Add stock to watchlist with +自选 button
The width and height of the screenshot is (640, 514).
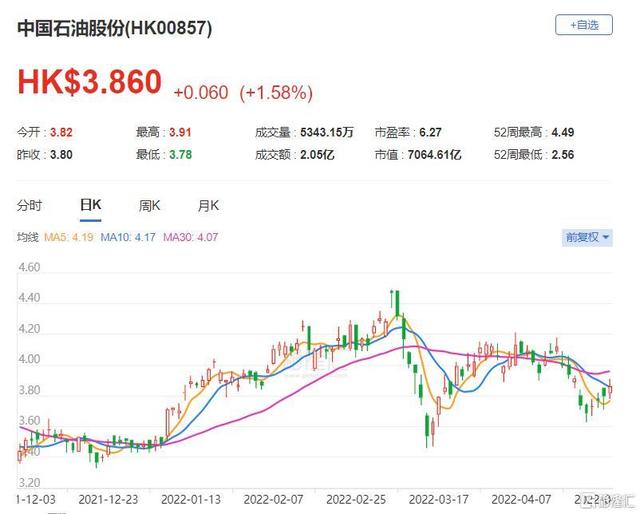click(584, 25)
